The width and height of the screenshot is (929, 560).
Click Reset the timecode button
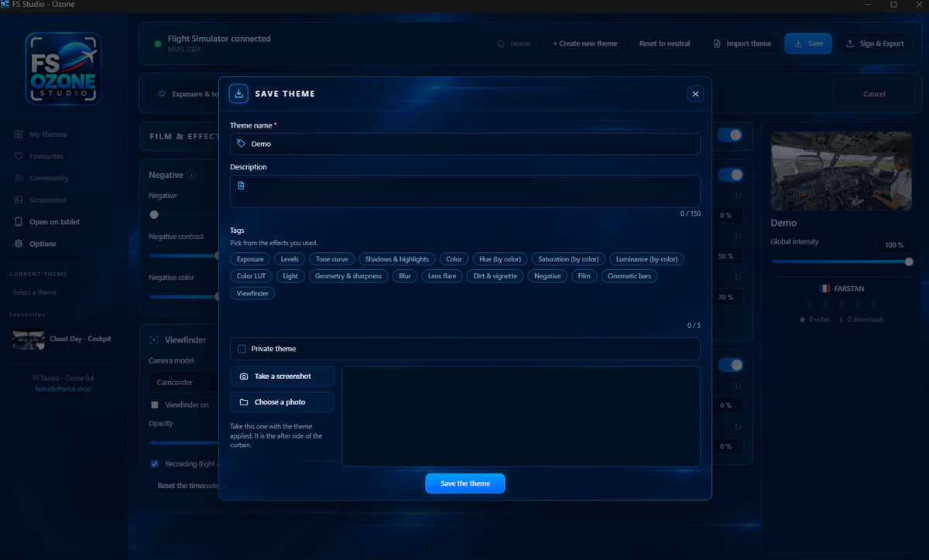coord(184,486)
